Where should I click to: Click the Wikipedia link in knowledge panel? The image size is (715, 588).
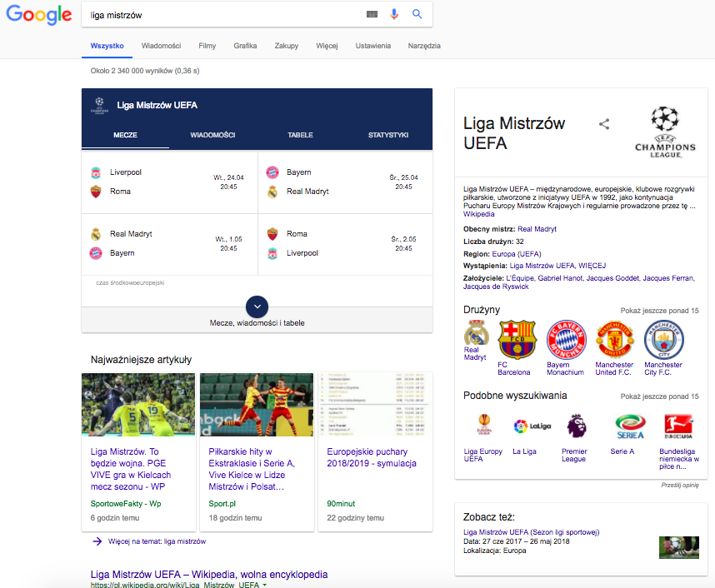tap(479, 214)
